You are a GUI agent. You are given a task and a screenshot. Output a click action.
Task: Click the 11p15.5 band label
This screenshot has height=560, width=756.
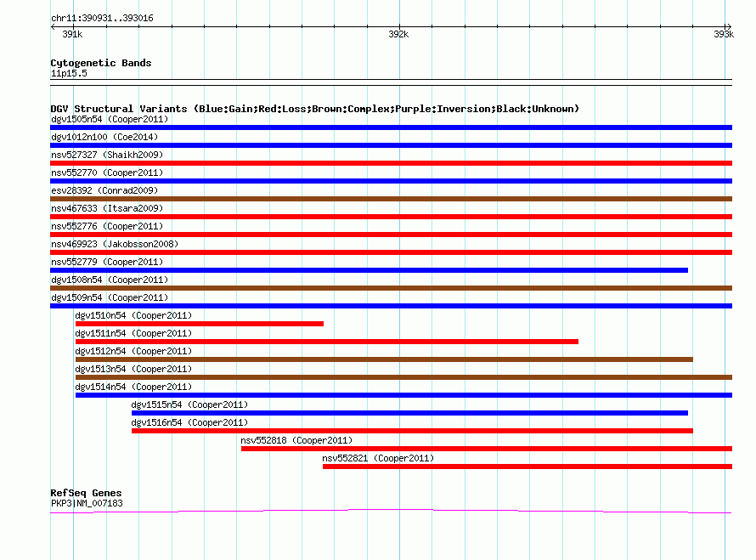69,73
